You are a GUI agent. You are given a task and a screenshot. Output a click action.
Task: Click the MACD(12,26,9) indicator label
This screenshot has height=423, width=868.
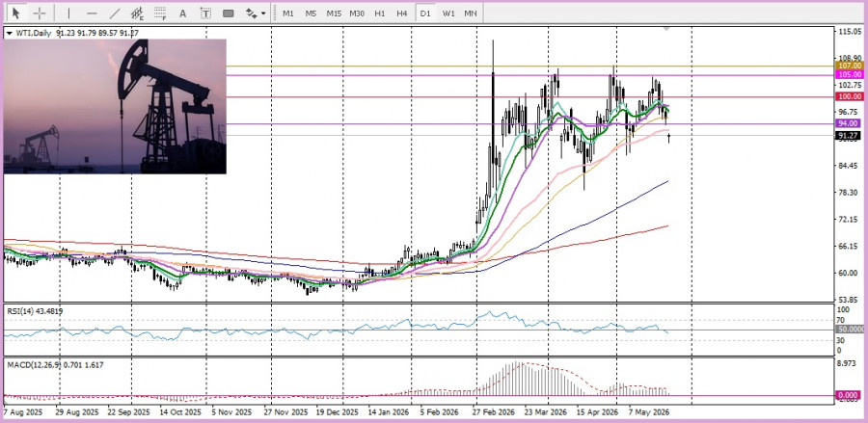[x=55, y=365]
